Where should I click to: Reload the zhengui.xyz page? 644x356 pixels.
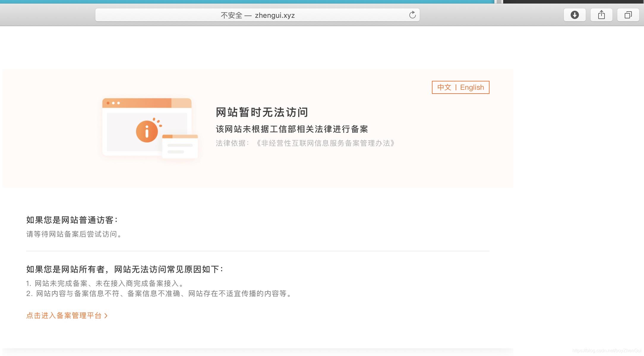(412, 15)
